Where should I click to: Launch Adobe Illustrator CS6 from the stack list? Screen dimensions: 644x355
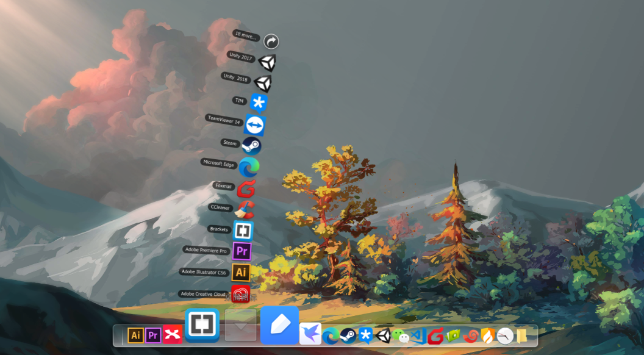(241, 272)
